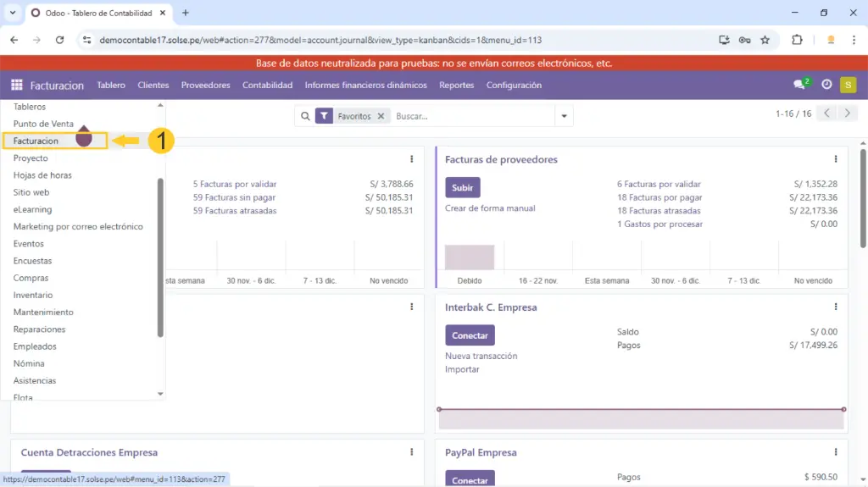Open kebab menu for Facturas de proveedores
868x487 pixels.
pyautogui.click(x=836, y=159)
